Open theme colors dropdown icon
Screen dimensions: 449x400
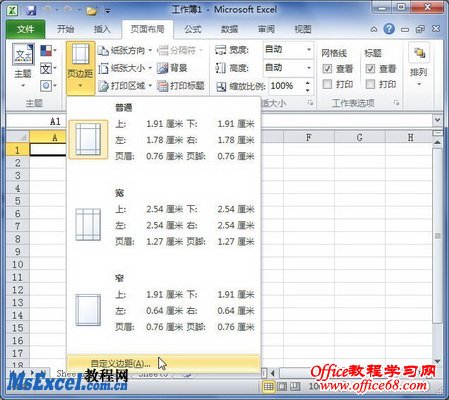(48, 51)
